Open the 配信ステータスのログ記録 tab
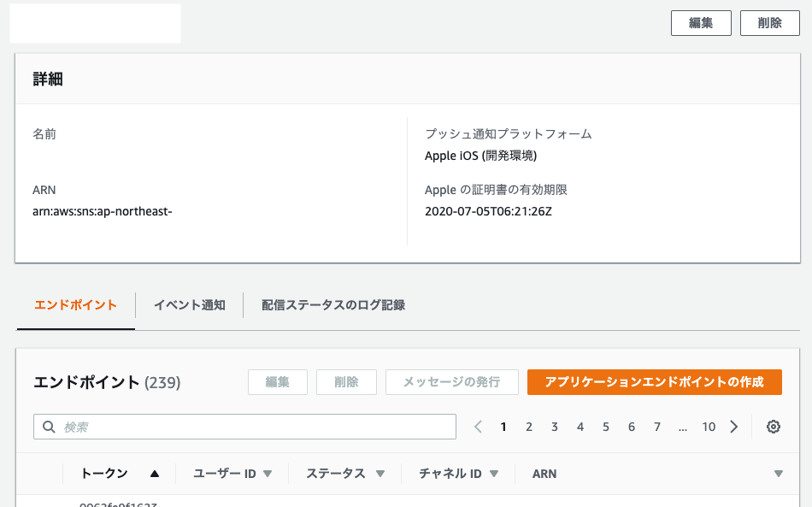Image resolution: width=812 pixels, height=507 pixels. coord(332,305)
